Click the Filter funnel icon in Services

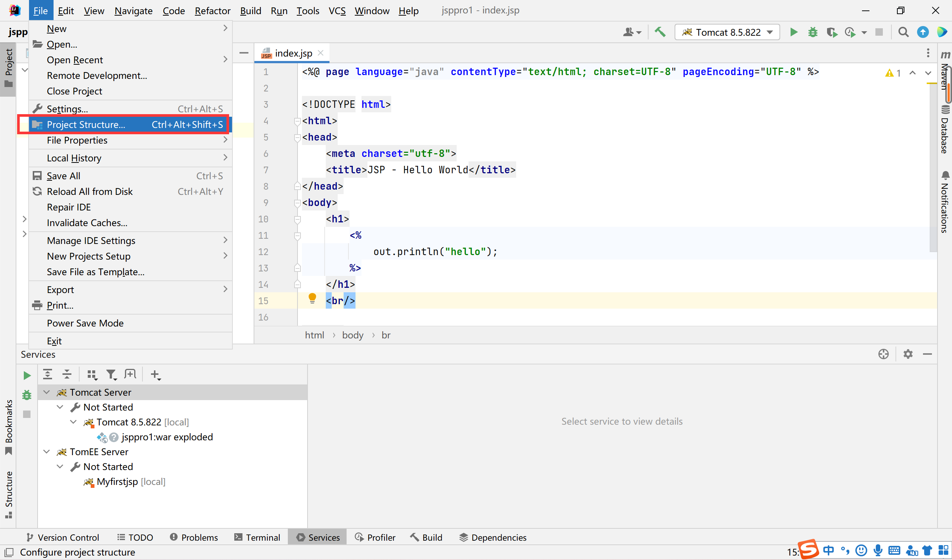tap(111, 374)
